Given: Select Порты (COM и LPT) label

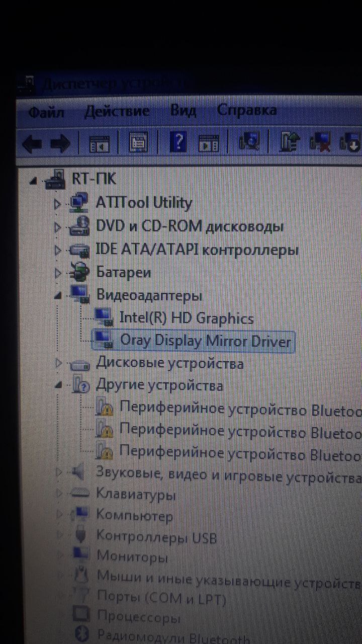Looking at the screenshot, I should [x=161, y=598].
